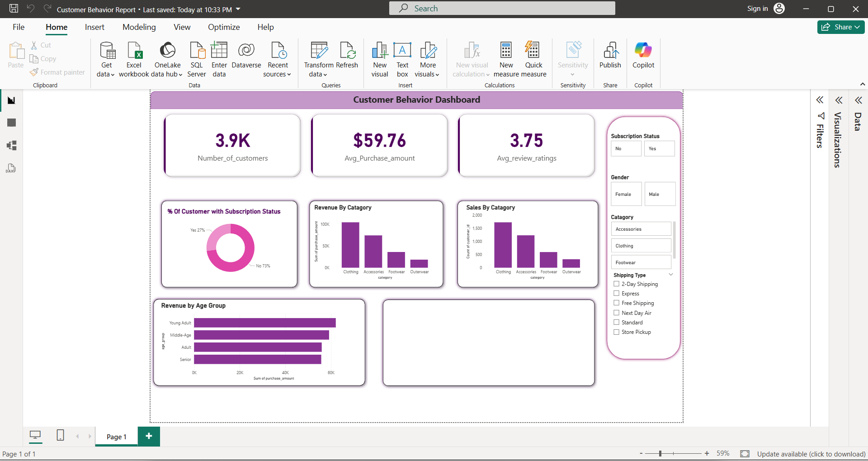Check the 2-Day Shipping box
The image size is (868, 461).
tap(616, 284)
